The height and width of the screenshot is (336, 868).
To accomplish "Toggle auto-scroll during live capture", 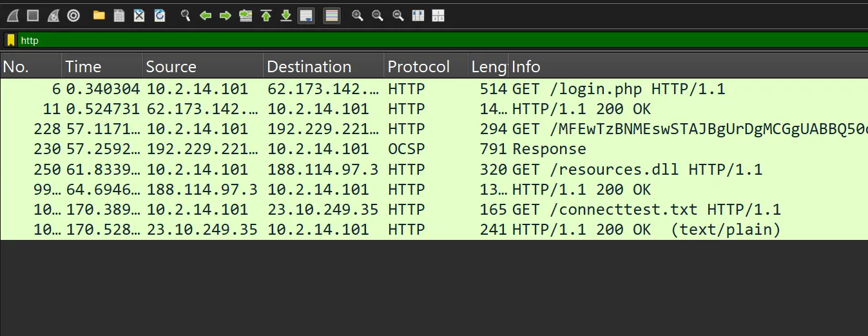I will [x=306, y=15].
